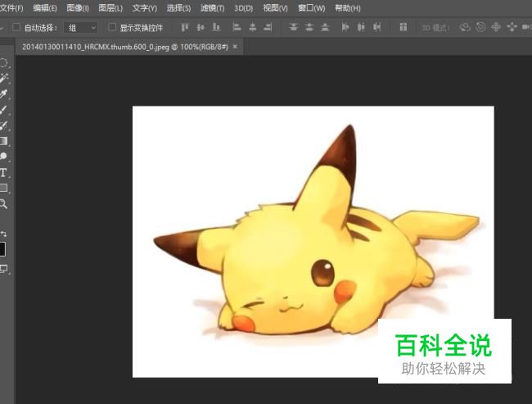Select the Type (T) tool
Viewport: 532px width, 404px height.
(x=3, y=172)
